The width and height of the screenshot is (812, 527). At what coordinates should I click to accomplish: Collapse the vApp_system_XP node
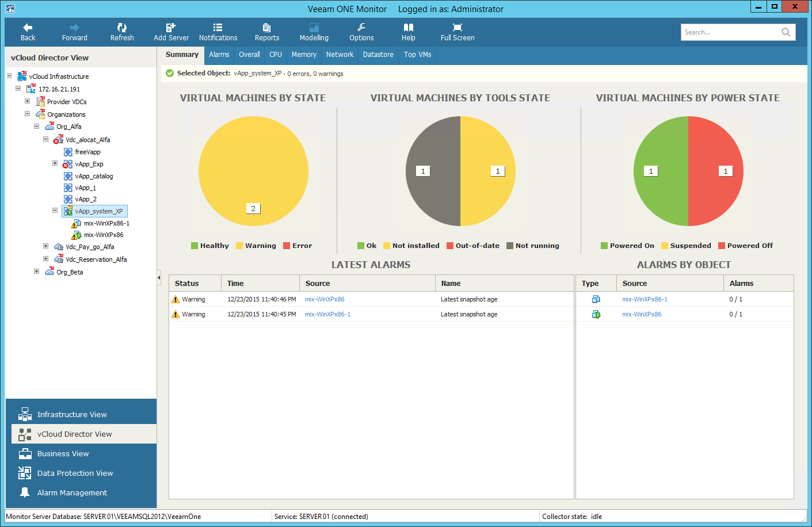55,211
